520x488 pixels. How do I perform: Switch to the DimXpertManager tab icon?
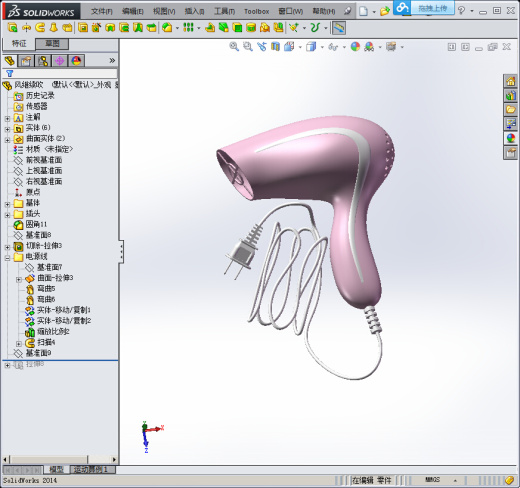pyautogui.click(x=60, y=61)
